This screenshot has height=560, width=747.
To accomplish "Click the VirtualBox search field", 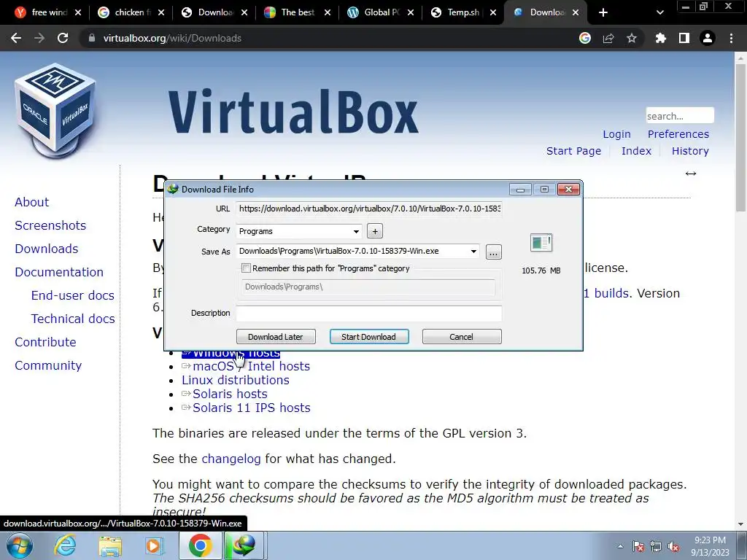I will click(680, 116).
